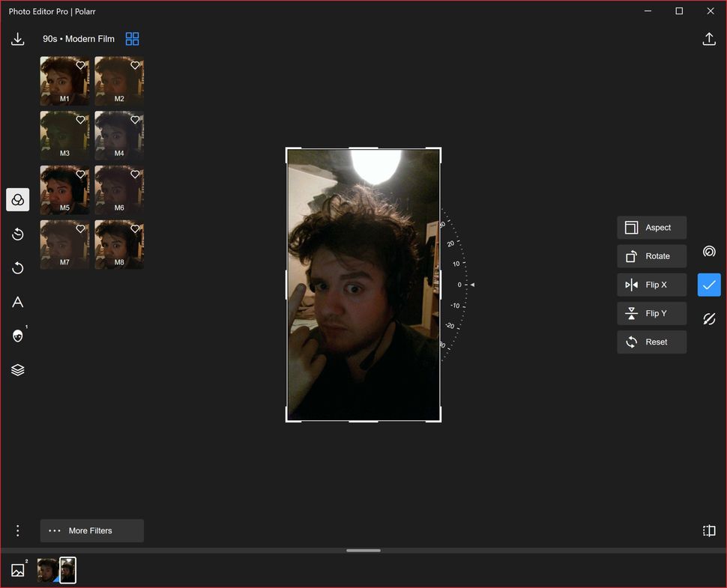Viewport: 727px width, 588px height.
Task: Expand the More Filters list
Action: pyautogui.click(x=91, y=530)
